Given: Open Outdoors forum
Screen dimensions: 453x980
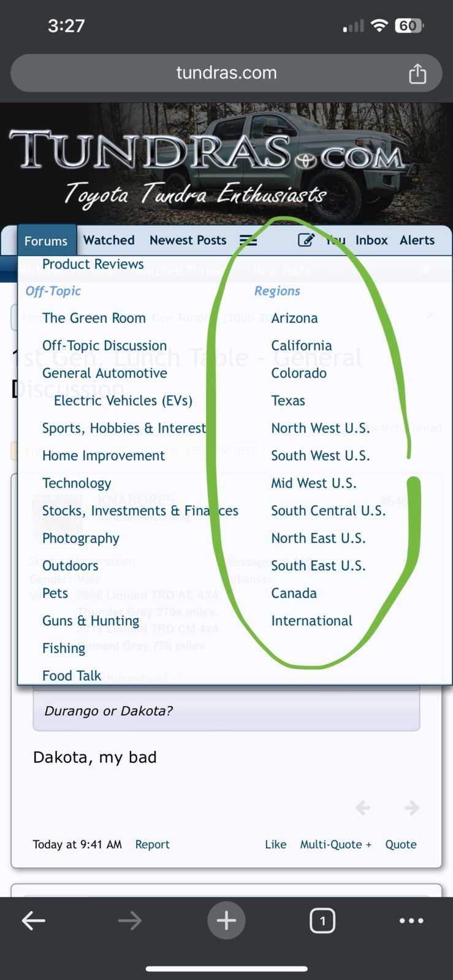Looking at the screenshot, I should 70,566.
